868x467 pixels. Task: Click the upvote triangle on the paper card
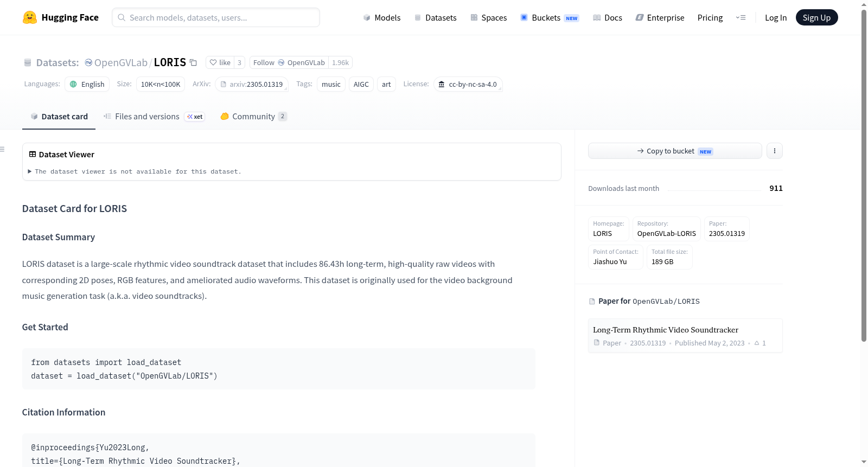pyautogui.click(x=757, y=343)
